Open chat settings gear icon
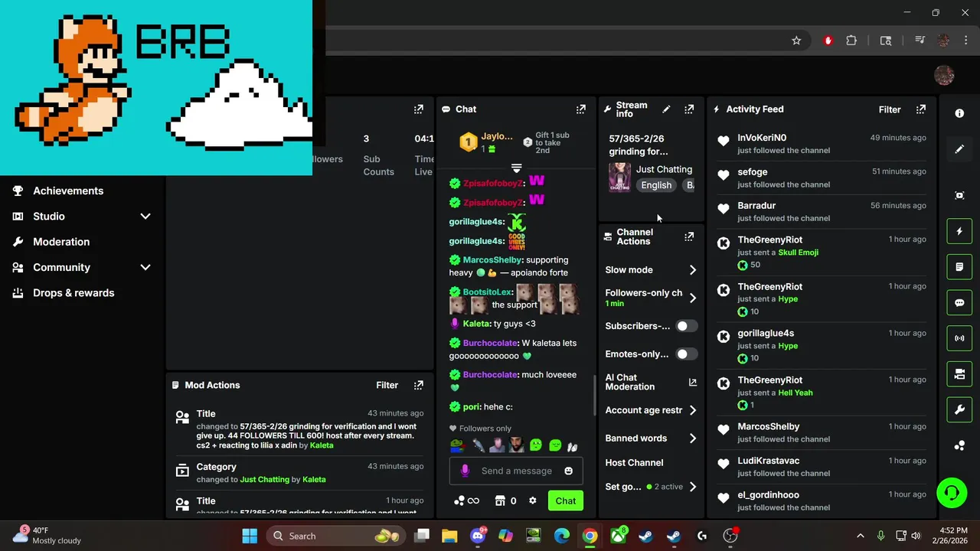The image size is (980, 551). click(533, 500)
